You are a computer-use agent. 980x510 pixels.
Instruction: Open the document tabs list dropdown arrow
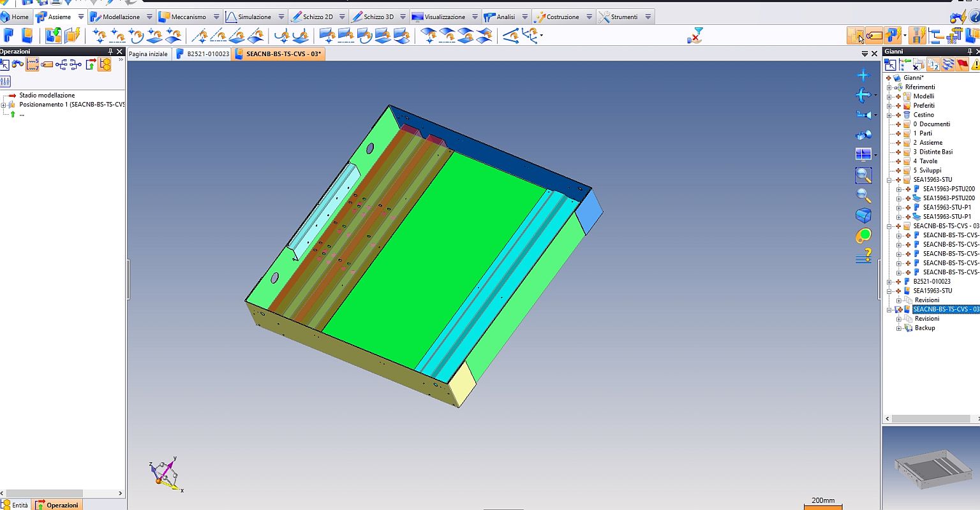pos(865,54)
